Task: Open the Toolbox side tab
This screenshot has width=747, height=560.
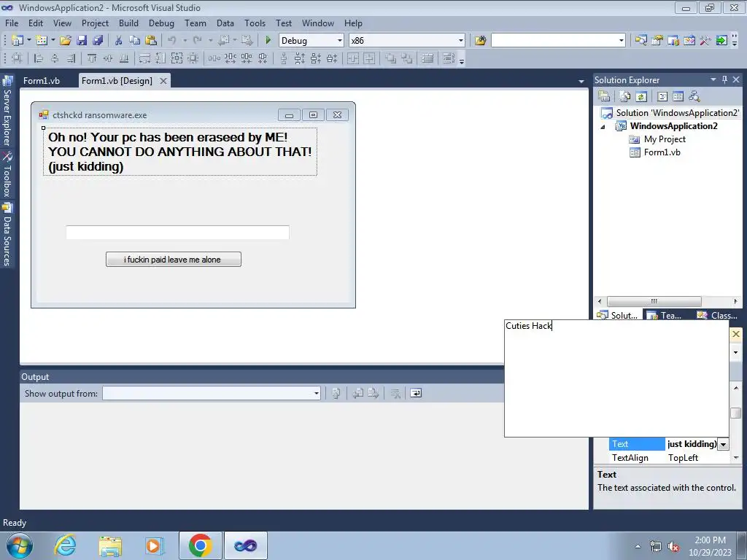Action: pyautogui.click(x=7, y=174)
